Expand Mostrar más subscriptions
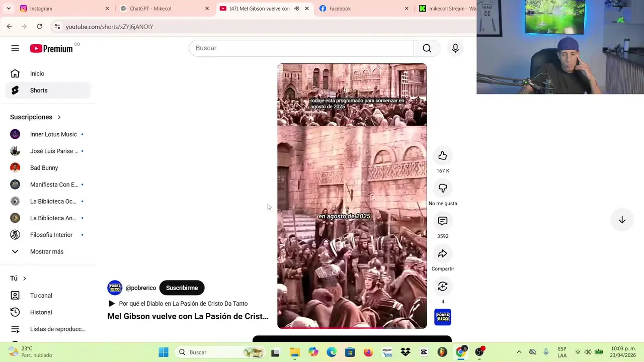The image size is (644, 362). (x=47, y=251)
